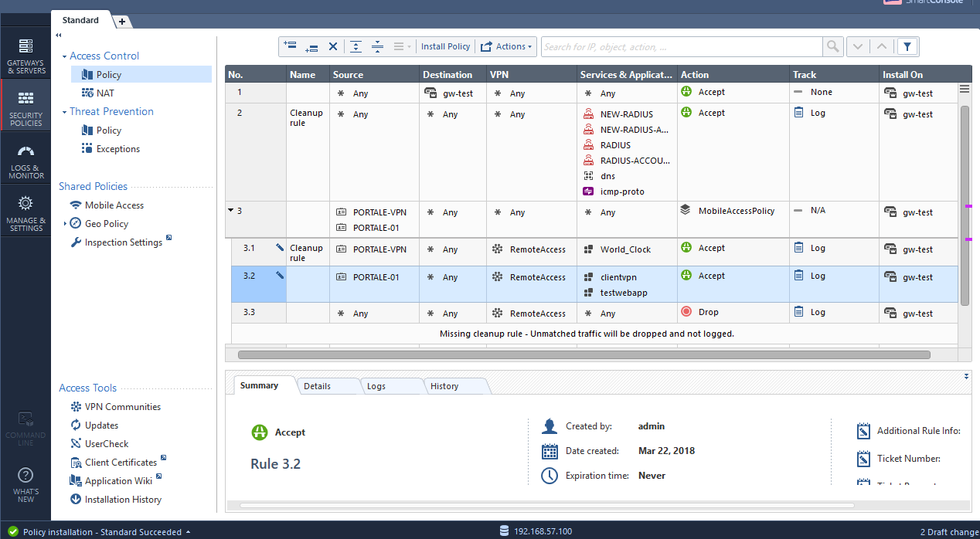Image resolution: width=980 pixels, height=539 pixels.
Task: Open Manage & Settings view
Action: click(26, 214)
